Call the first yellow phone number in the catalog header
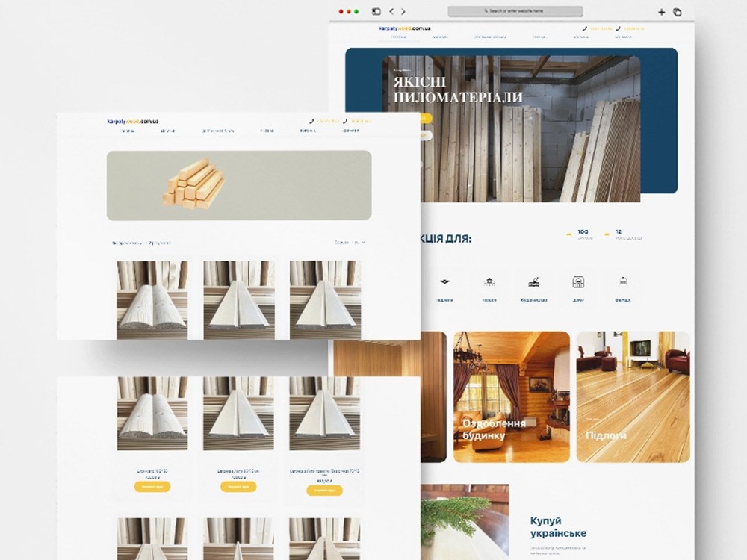 pyautogui.click(x=328, y=122)
